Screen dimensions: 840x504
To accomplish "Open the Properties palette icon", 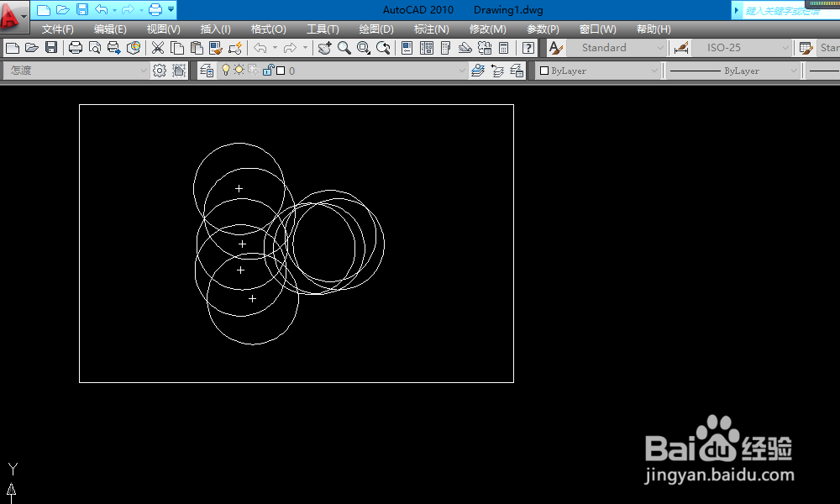I will (407, 48).
